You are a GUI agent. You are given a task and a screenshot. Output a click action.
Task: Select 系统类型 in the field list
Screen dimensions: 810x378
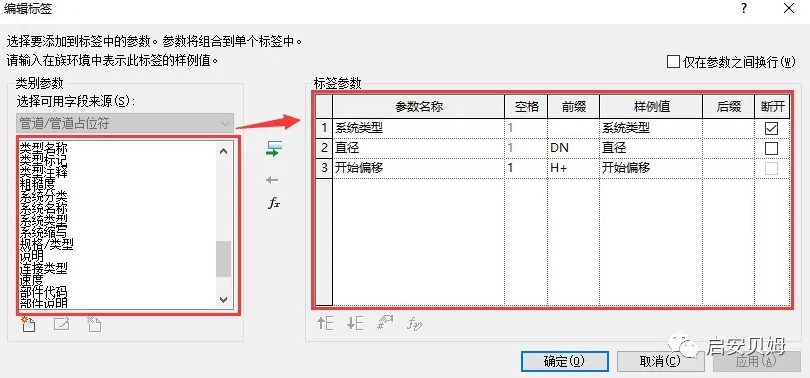[44, 220]
